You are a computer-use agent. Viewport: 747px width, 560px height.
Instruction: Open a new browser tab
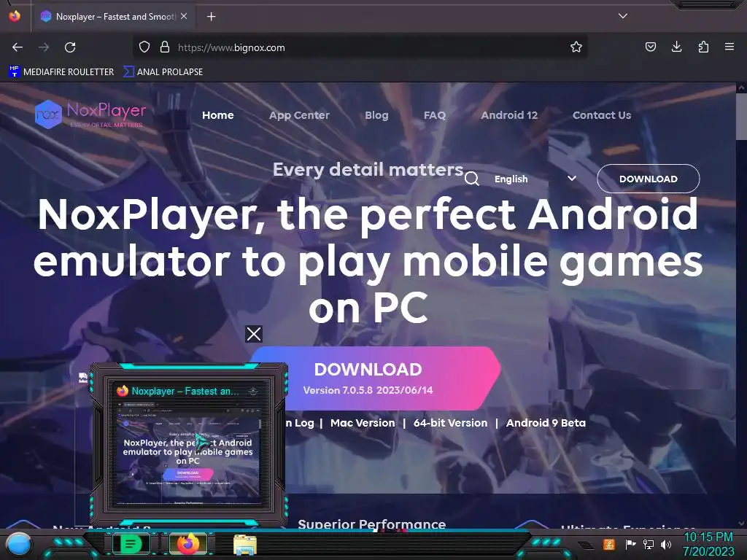click(211, 17)
